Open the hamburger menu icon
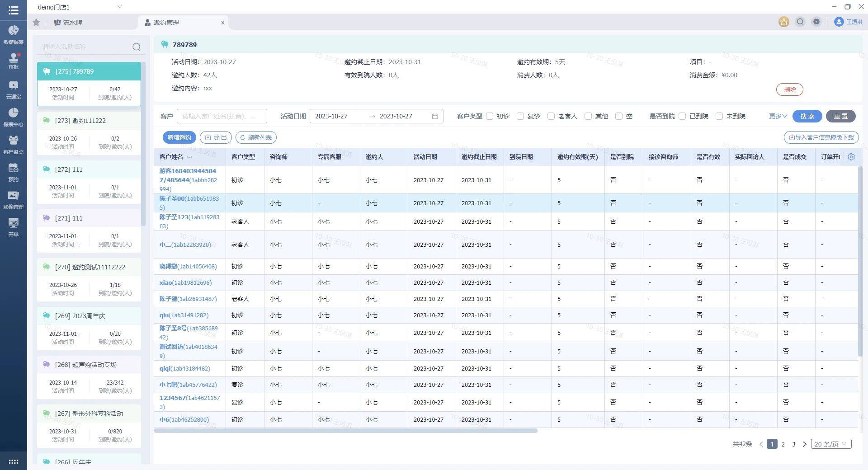The image size is (868, 470). click(x=14, y=10)
